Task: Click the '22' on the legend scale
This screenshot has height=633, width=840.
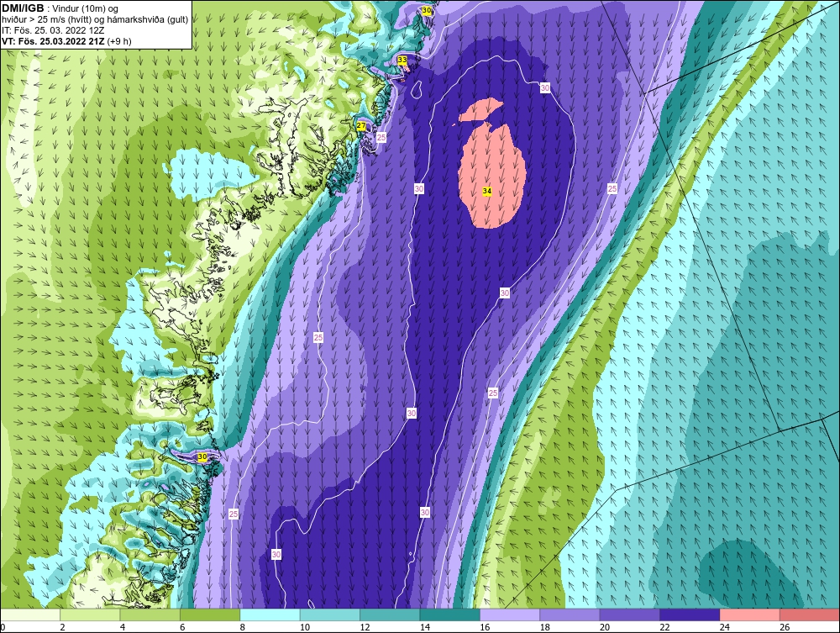Action: tap(664, 627)
